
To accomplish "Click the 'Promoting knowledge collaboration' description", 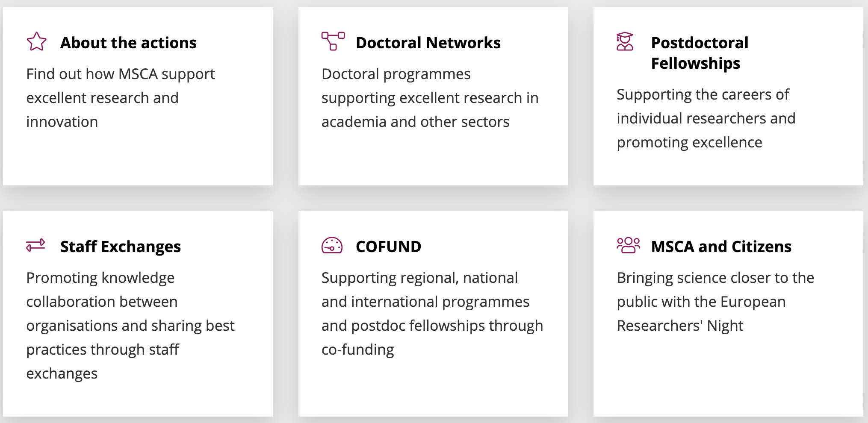I will click(x=130, y=326).
